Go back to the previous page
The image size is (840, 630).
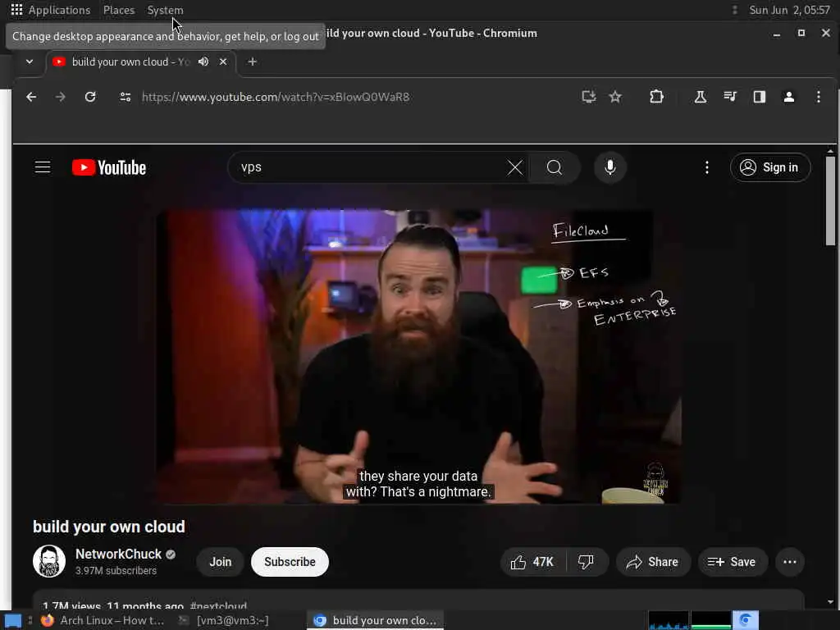(x=32, y=97)
